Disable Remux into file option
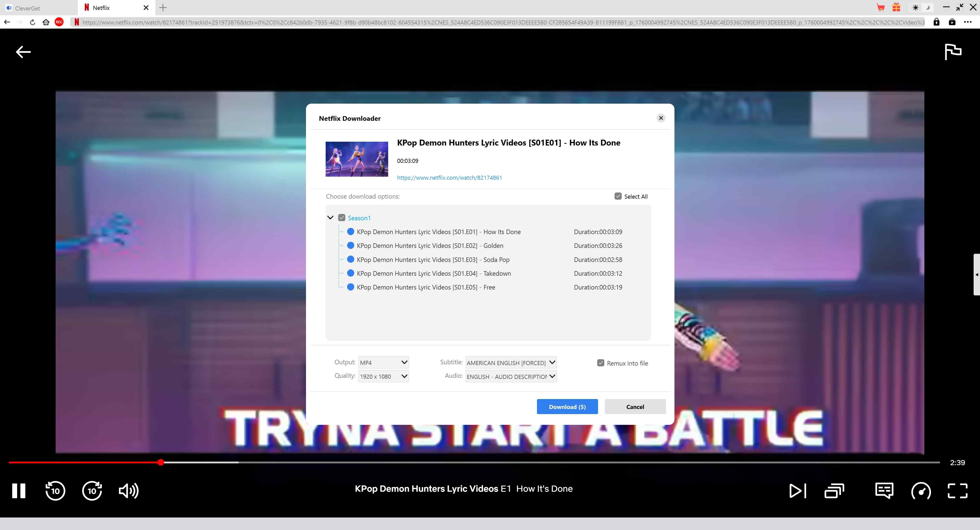 point(601,363)
